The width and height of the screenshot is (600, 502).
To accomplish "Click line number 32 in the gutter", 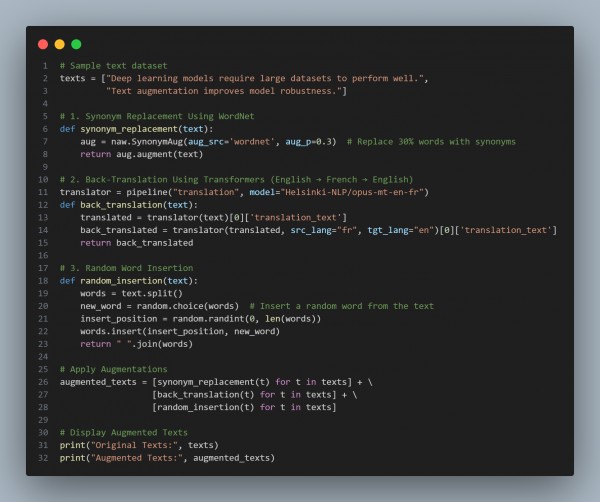I will click(x=43, y=458).
